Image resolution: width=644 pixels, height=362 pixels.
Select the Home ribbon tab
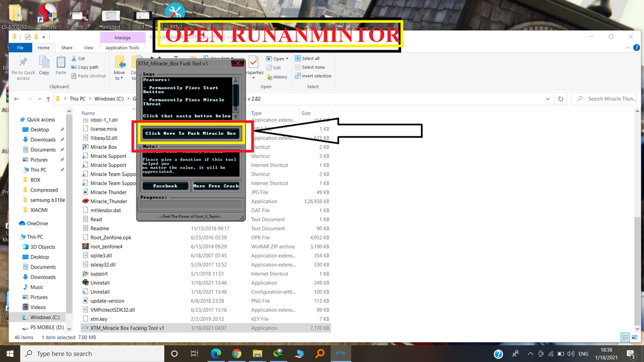click(x=44, y=48)
